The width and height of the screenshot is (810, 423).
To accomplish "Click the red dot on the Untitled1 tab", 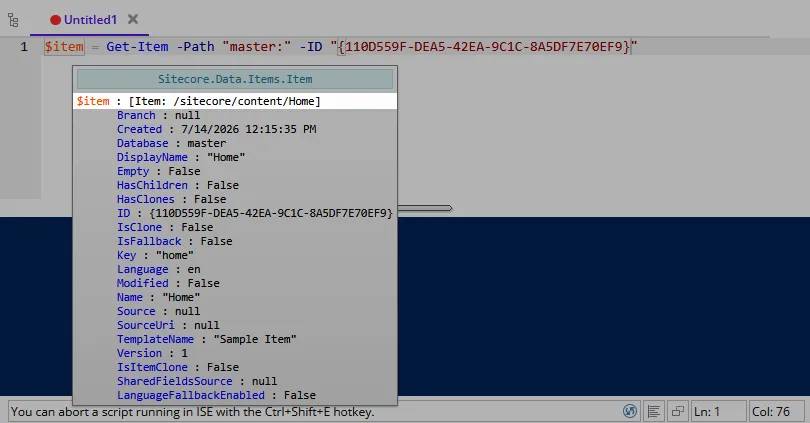I will coord(55,20).
